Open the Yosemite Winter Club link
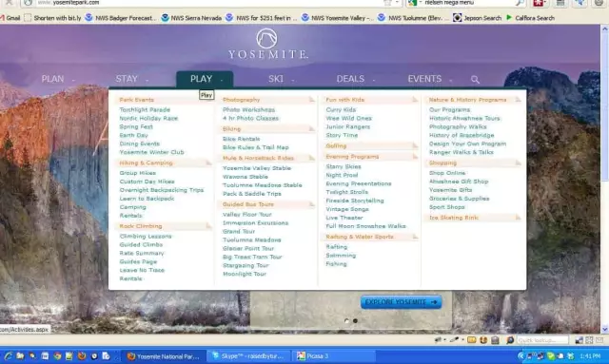 pyautogui.click(x=151, y=152)
